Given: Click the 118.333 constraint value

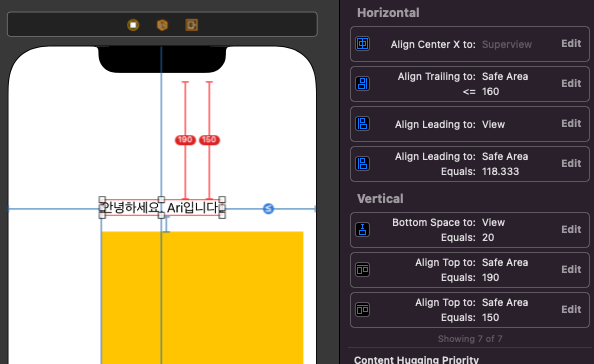Looking at the screenshot, I should (x=500, y=172).
